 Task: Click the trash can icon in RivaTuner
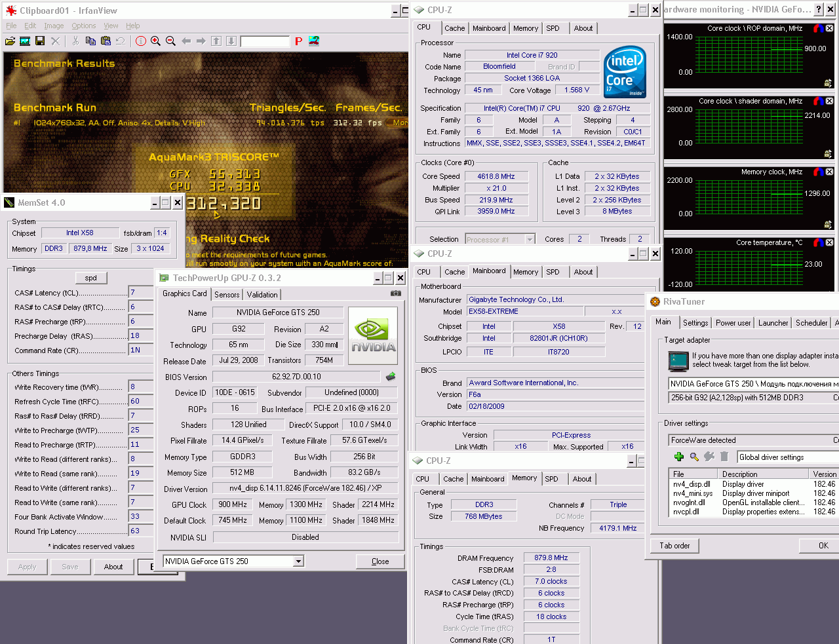[724, 457]
